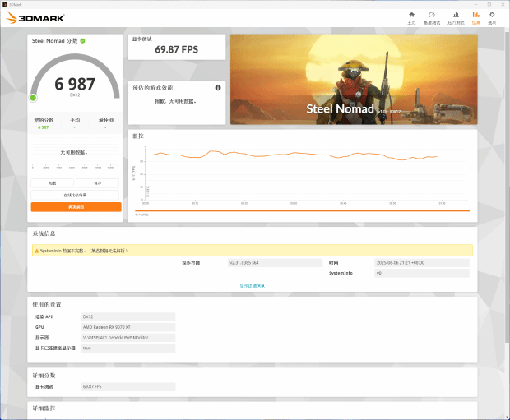510x420 pixels.
Task: Click the 6 987 score number
Action: pyautogui.click(x=75, y=84)
